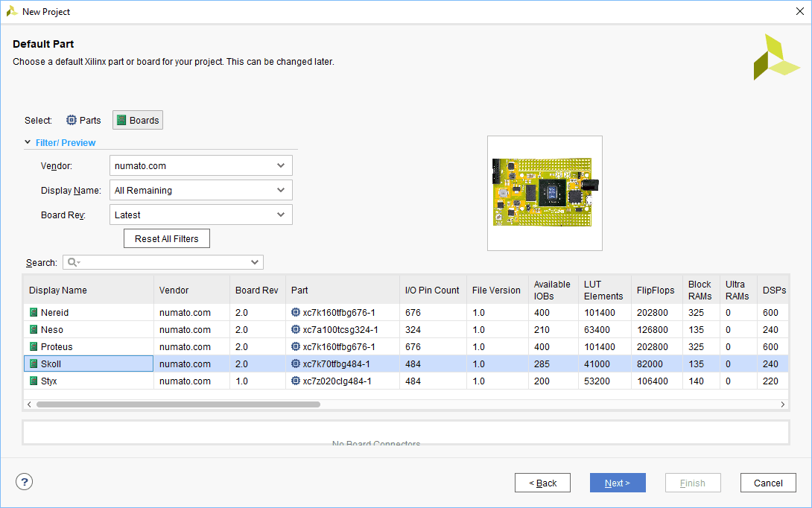Viewport: 812px width, 508px height.
Task: Click chip icon for xc7a100tcsg324-1 part
Action: point(296,330)
